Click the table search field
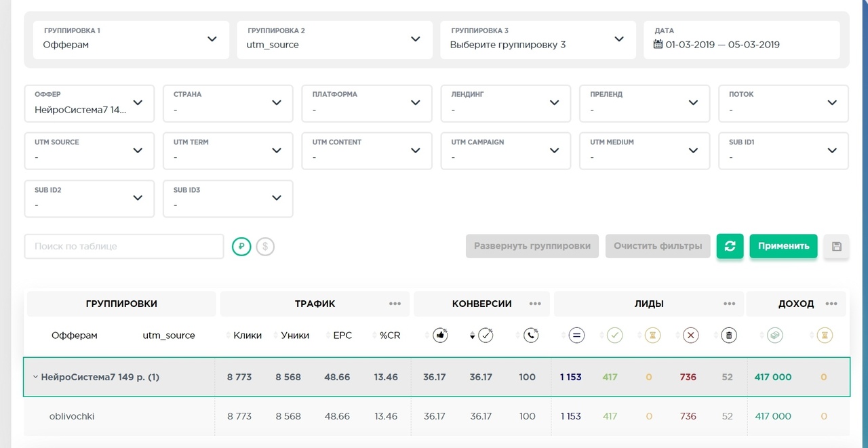 (124, 246)
